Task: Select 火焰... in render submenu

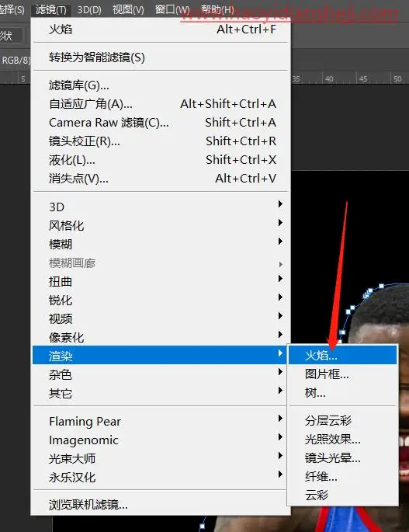Action: (x=342, y=355)
